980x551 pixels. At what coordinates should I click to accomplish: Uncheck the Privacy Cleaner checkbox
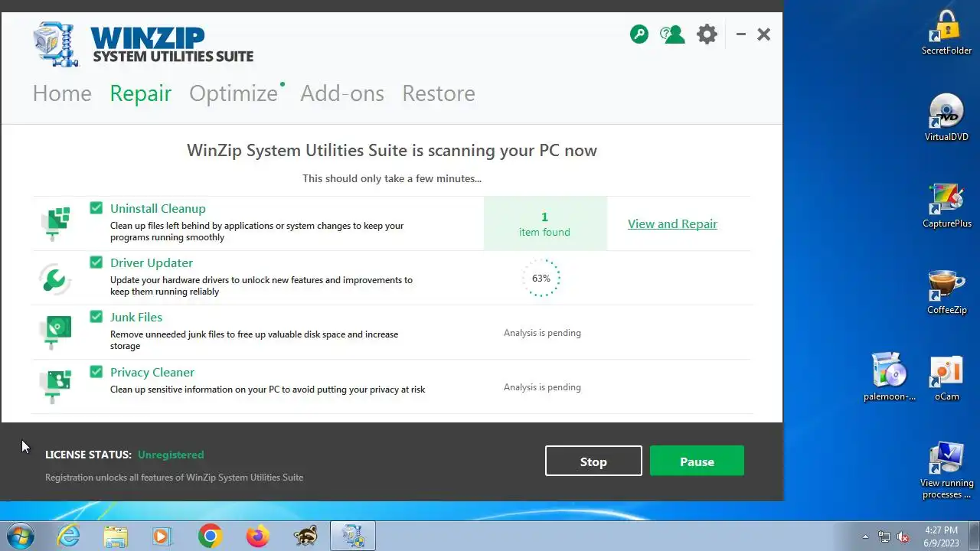coord(96,372)
